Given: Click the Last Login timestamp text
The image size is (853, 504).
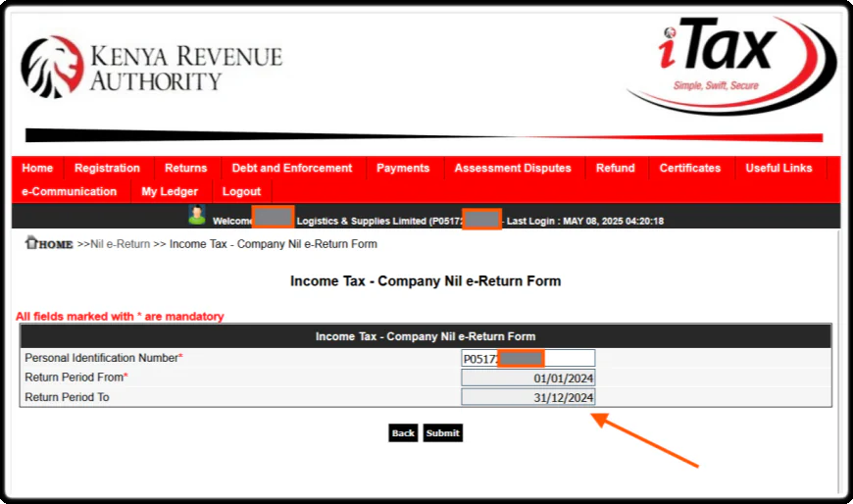Looking at the screenshot, I should tap(584, 221).
